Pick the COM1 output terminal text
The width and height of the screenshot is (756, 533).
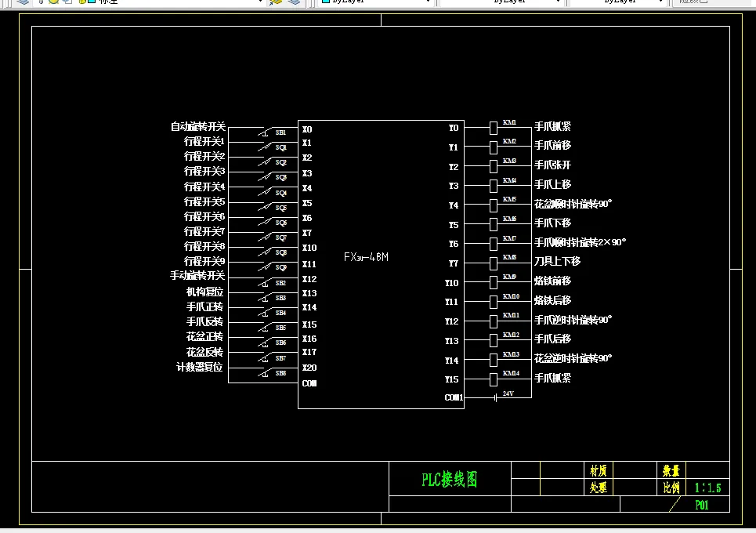pyautogui.click(x=454, y=397)
